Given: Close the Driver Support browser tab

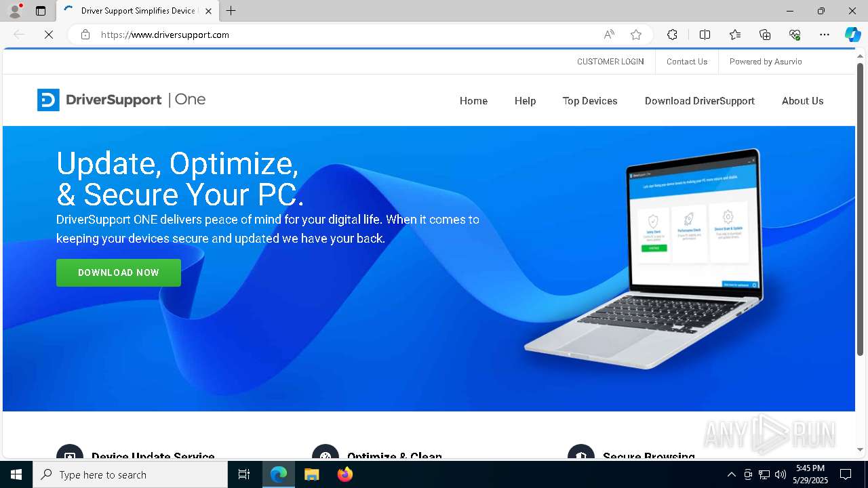Looking at the screenshot, I should point(208,11).
